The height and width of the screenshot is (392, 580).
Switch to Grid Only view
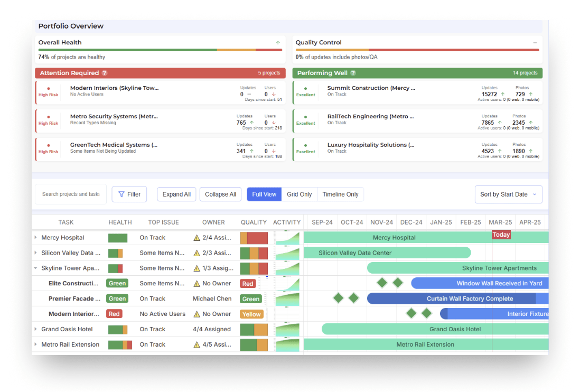[x=300, y=194]
